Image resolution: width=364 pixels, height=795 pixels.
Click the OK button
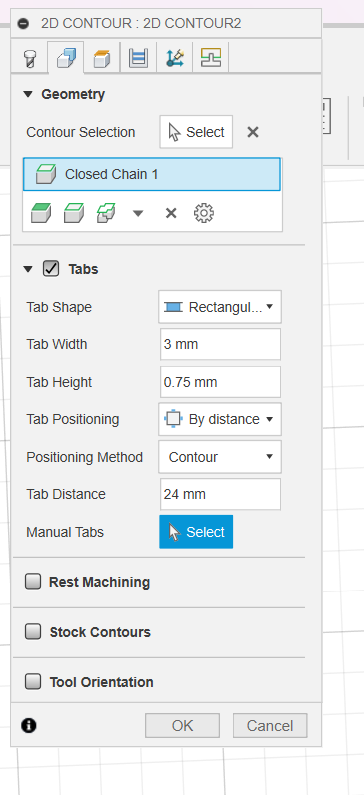click(x=183, y=726)
